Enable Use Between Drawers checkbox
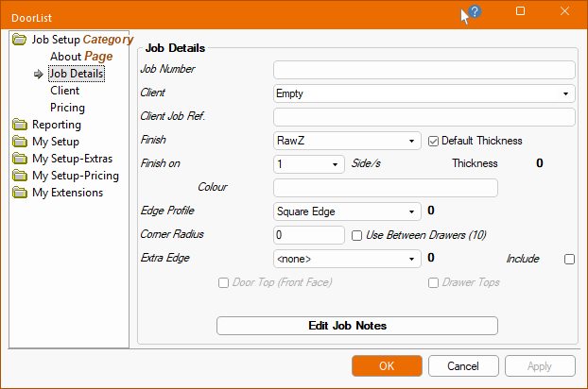The width and height of the screenshot is (588, 389). (x=357, y=234)
